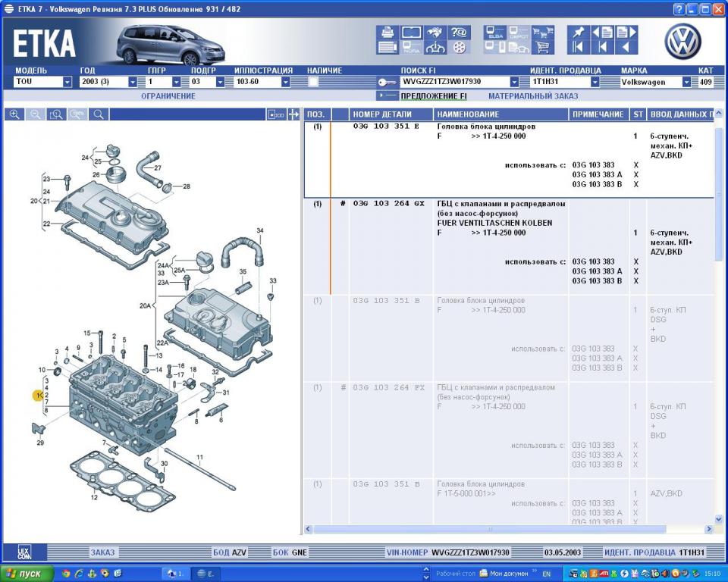Viewport: 728px width, 582px height.
Task: Click the НАИМЕНОВАНИЕ column header
Action: [x=500, y=114]
